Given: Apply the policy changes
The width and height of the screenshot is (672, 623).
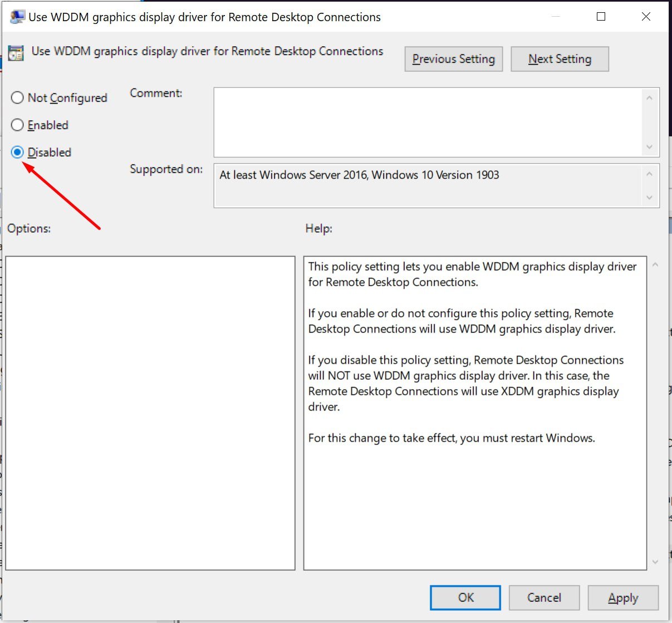Looking at the screenshot, I should [623, 597].
